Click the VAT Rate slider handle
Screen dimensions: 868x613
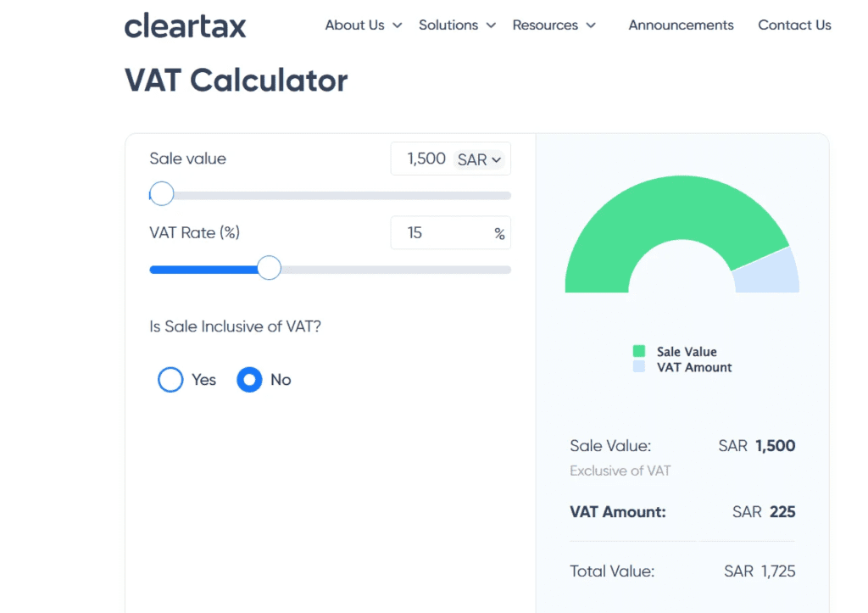(x=269, y=268)
